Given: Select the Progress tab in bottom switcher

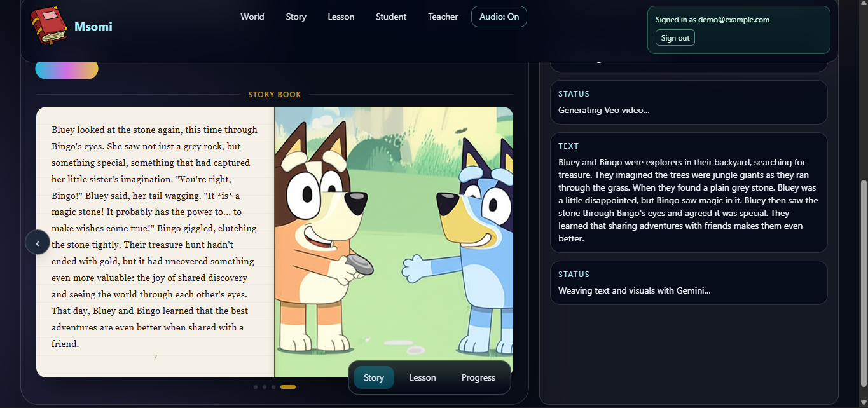Looking at the screenshot, I should 478,377.
